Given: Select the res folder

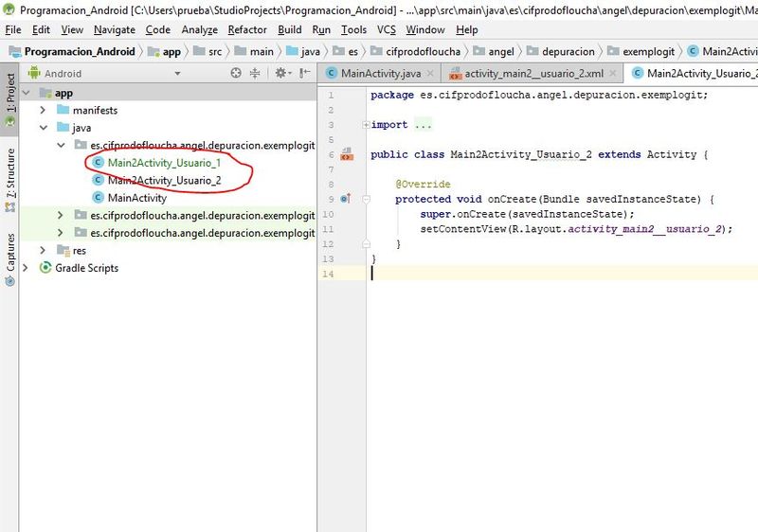Looking at the screenshot, I should point(80,250).
